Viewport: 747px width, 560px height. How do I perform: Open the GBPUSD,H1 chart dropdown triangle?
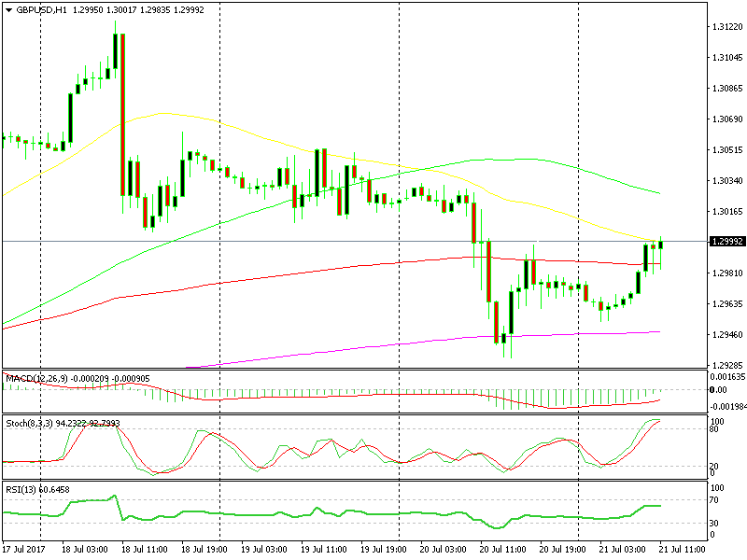tap(9, 10)
